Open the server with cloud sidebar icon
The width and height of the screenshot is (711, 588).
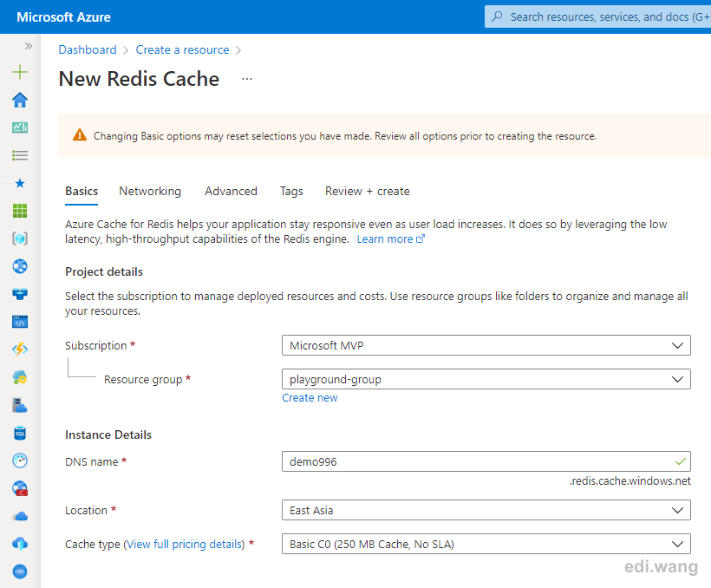(20, 405)
